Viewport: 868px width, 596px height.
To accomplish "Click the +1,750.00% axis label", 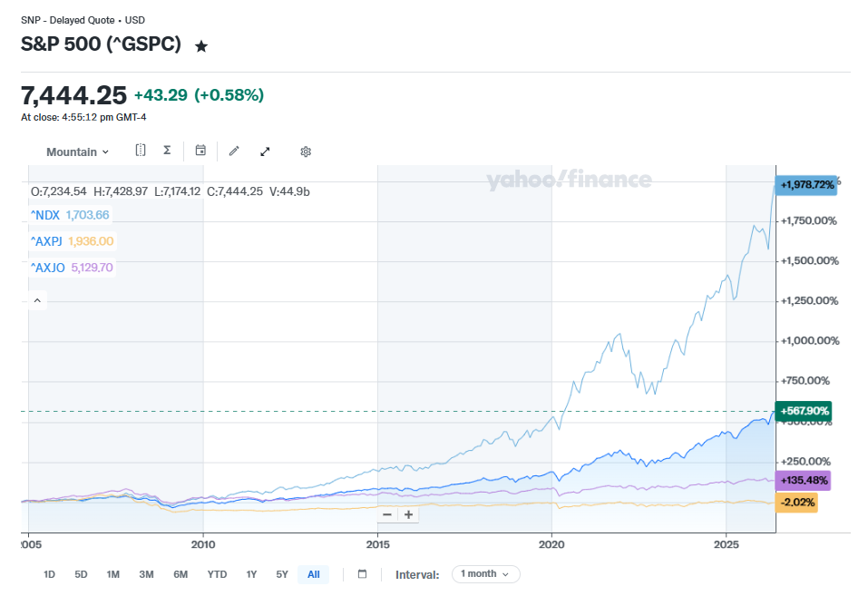I will [809, 221].
